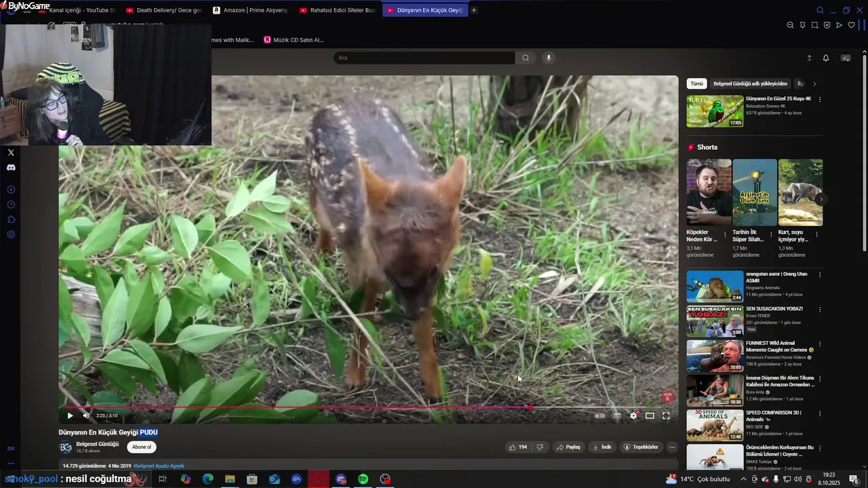Switch the player to theater mode

click(x=650, y=415)
